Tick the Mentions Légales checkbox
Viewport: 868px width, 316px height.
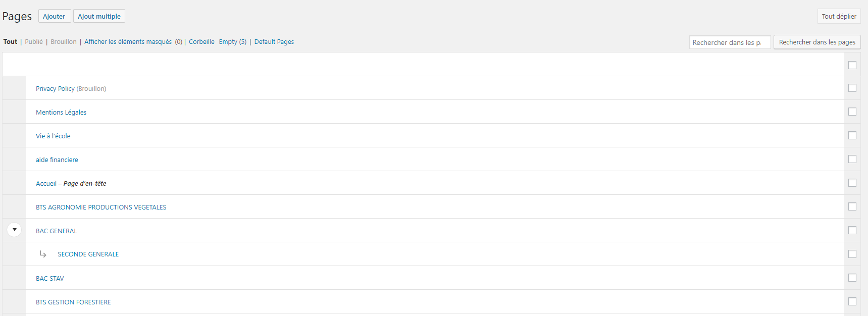[852, 112]
